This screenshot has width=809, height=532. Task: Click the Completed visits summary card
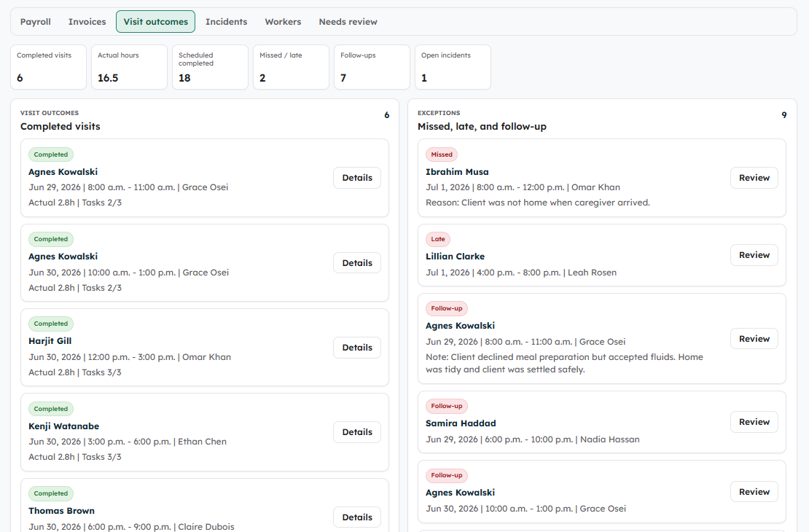point(49,67)
